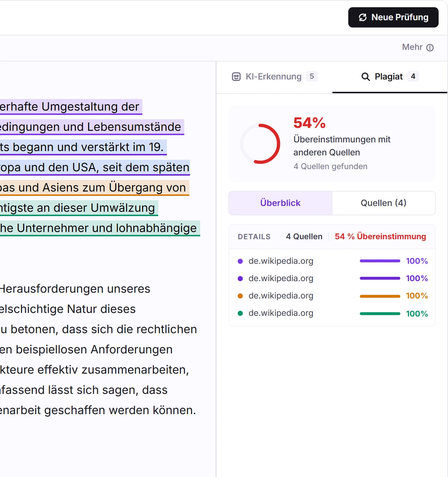This screenshot has height=477, width=448.
Task: Click the line 'betonen, dass sich die rechtlichen'
Action: [x=104, y=330]
